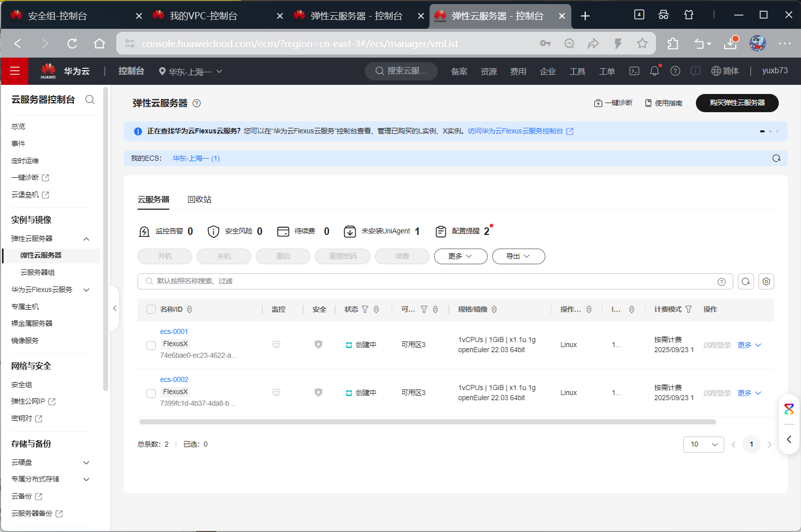Click 华东-上海一 (1) region link
Viewport: 801px width, 532px height.
point(196,158)
